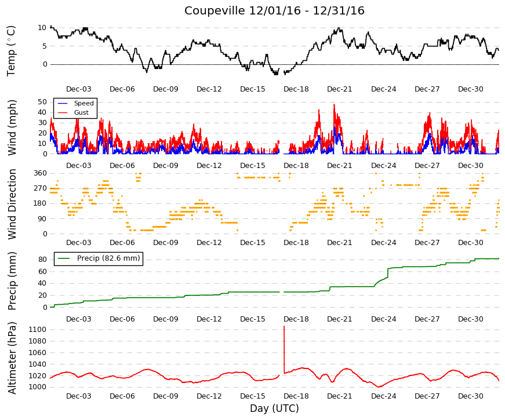Viewport: 505px width, 420px height.
Task: Click Dec-30 tick under wind direction plot
Action: click(x=471, y=243)
